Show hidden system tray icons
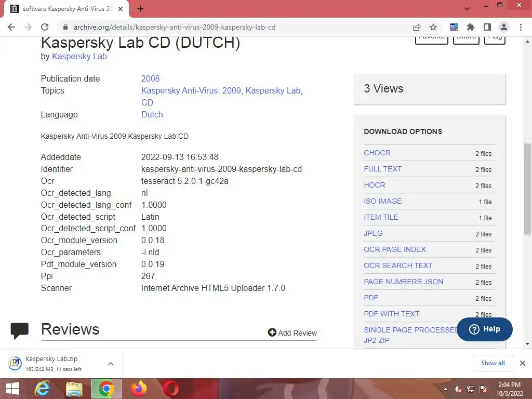This screenshot has height=399, width=532. (445, 389)
